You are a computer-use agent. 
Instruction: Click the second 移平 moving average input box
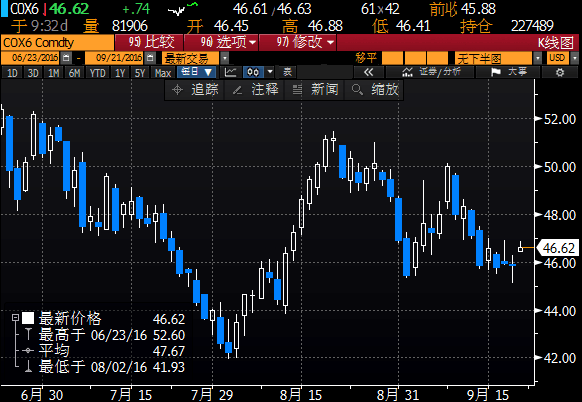415,58
